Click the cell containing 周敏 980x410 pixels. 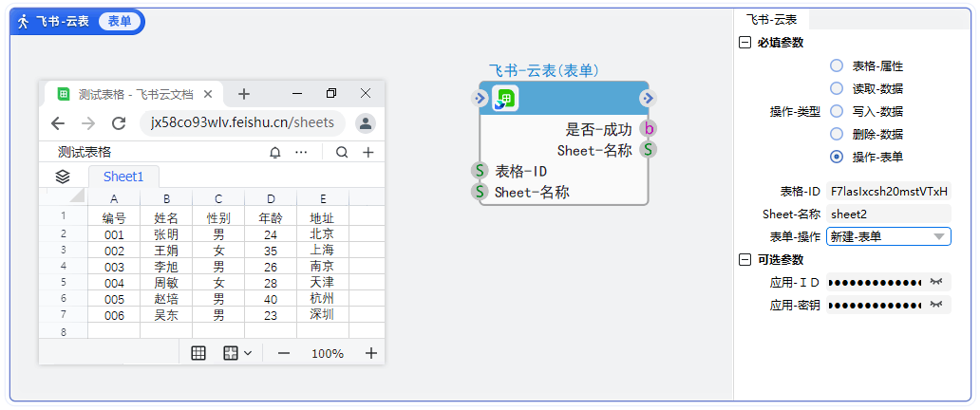coord(166,283)
